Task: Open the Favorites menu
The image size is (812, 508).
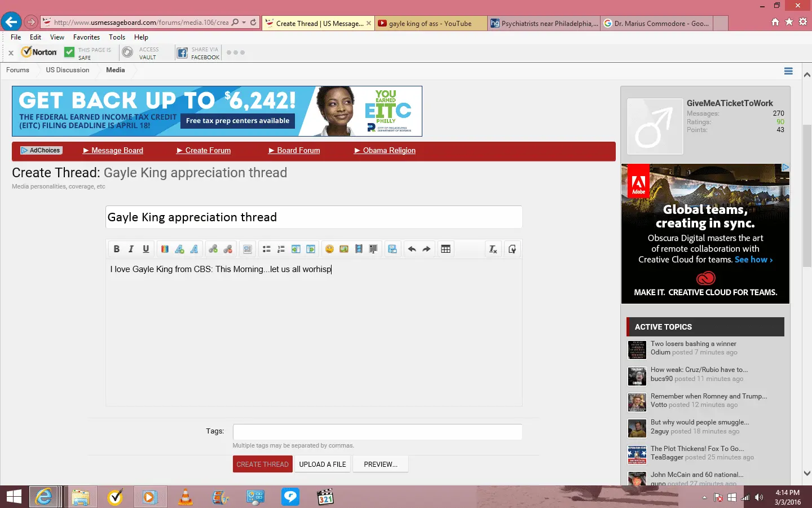Action: [86, 37]
